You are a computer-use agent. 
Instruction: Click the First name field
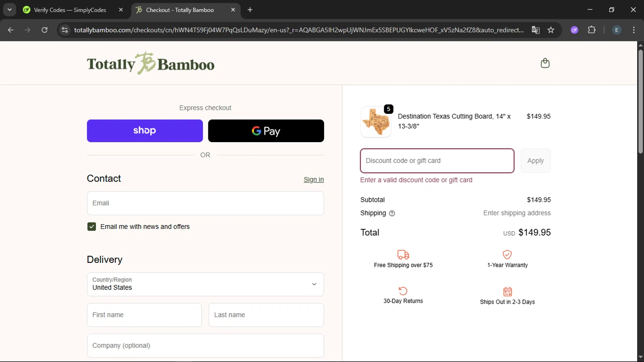pyautogui.click(x=144, y=315)
